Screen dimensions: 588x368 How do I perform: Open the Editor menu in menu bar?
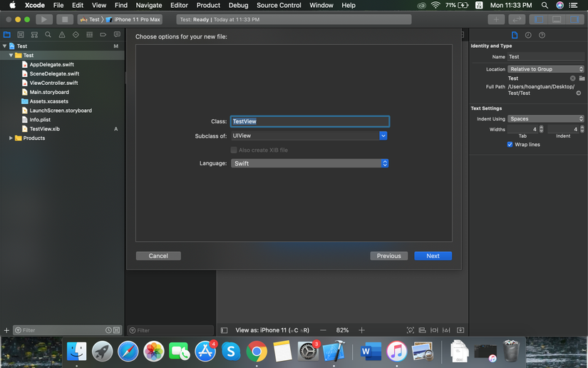click(x=179, y=5)
